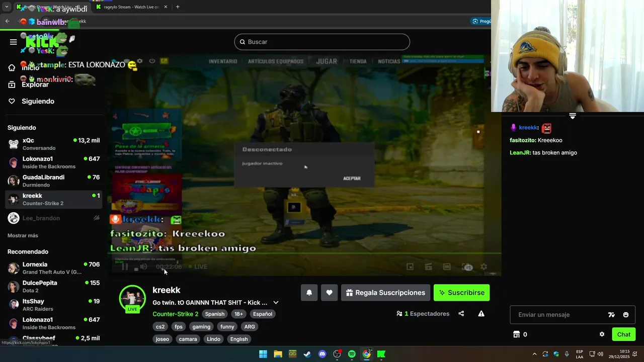Expand stream title with chevron arrow

click(276, 303)
